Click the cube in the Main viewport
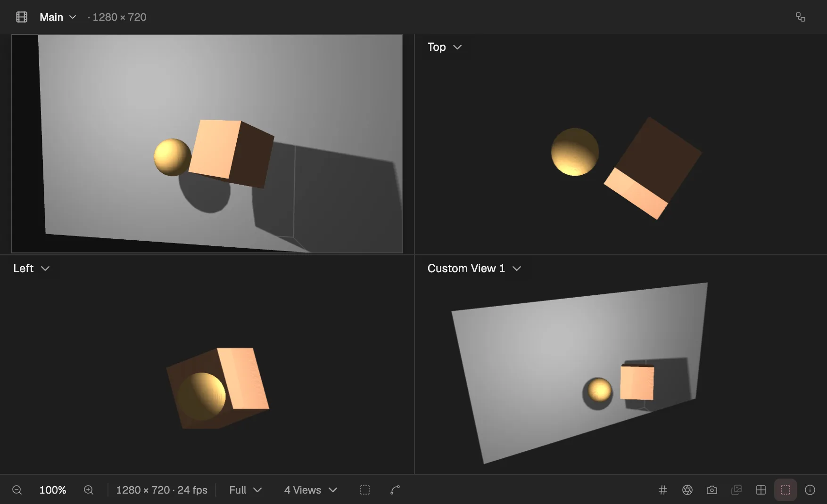The width and height of the screenshot is (827, 504). click(231, 153)
